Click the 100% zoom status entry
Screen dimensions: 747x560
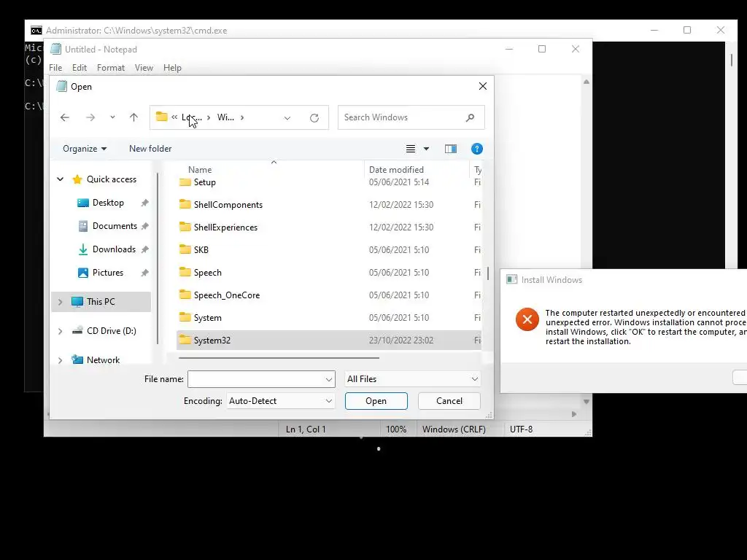(396, 429)
